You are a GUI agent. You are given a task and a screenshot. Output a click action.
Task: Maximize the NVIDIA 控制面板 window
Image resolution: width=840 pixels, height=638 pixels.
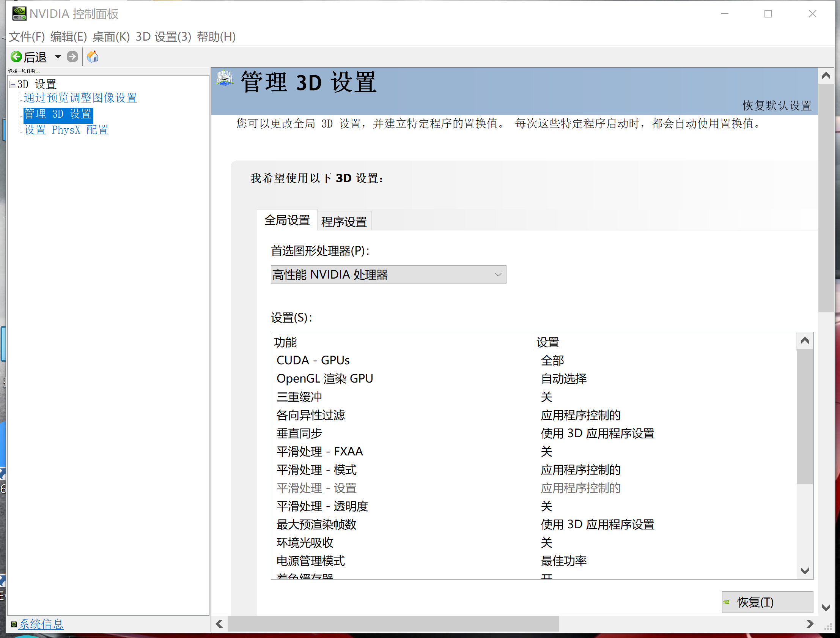pos(768,14)
